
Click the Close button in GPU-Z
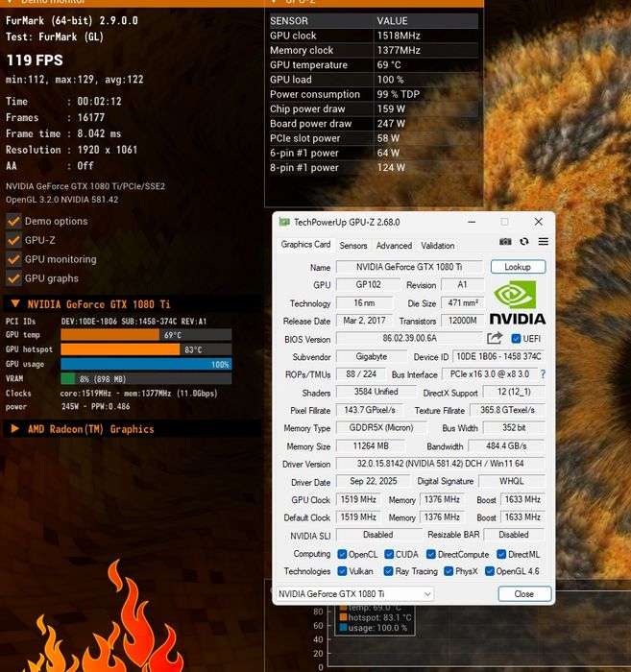pos(524,594)
